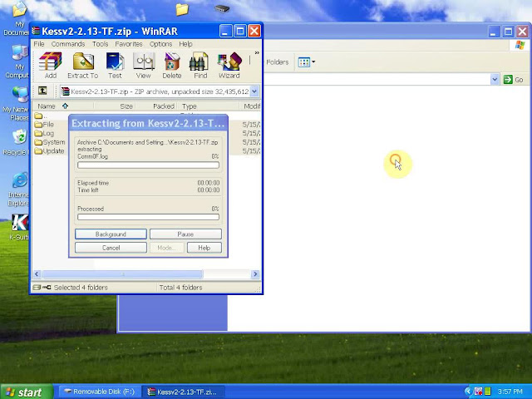Go up one folder level in WinRAR
The width and height of the screenshot is (532, 399).
(42, 91)
